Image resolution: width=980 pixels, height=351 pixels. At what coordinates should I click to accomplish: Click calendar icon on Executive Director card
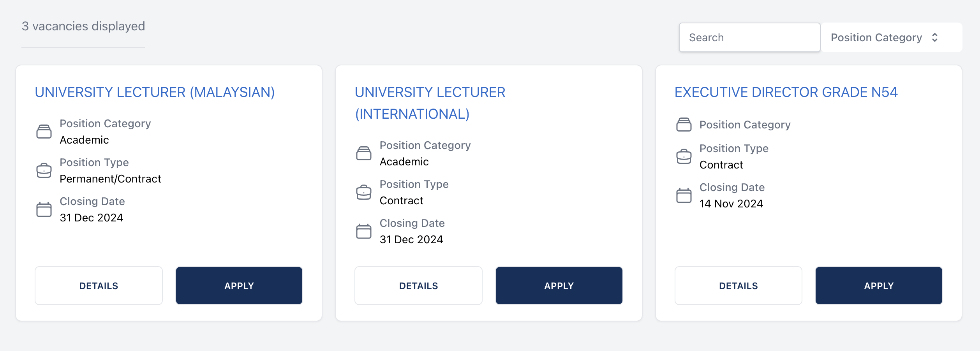(684, 195)
